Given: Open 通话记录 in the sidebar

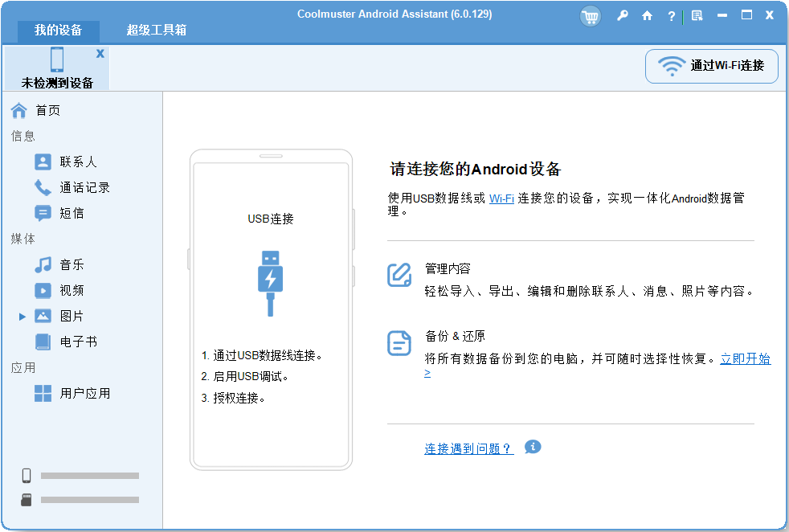Looking at the screenshot, I should click(84, 188).
